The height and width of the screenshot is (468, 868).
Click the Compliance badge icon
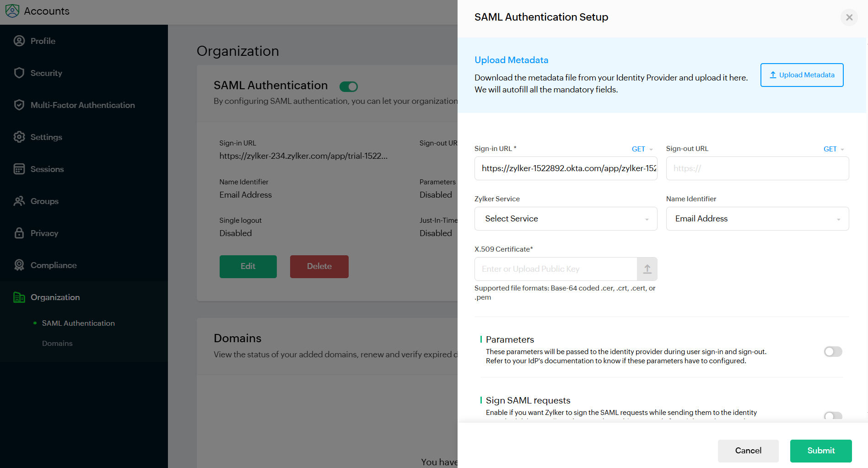(x=19, y=265)
